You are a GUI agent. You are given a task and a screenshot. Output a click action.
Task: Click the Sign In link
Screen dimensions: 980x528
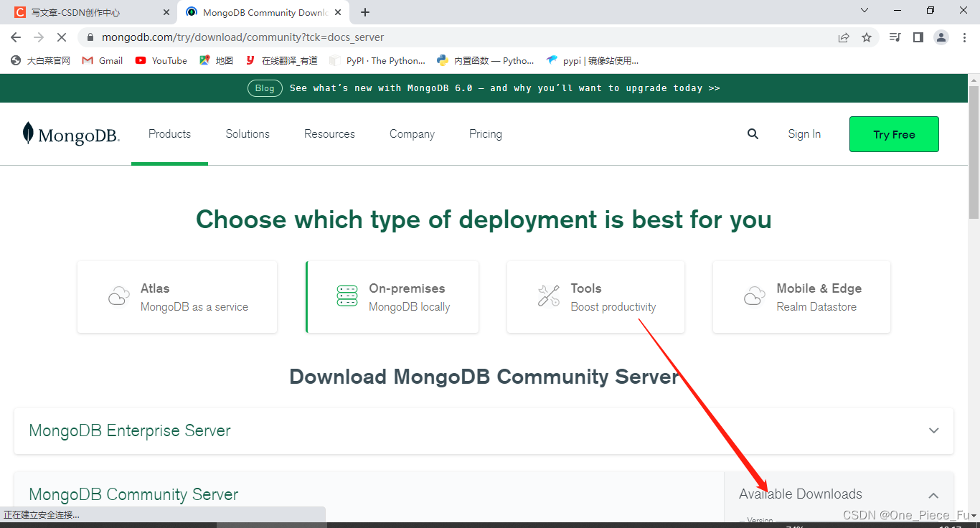[804, 134]
